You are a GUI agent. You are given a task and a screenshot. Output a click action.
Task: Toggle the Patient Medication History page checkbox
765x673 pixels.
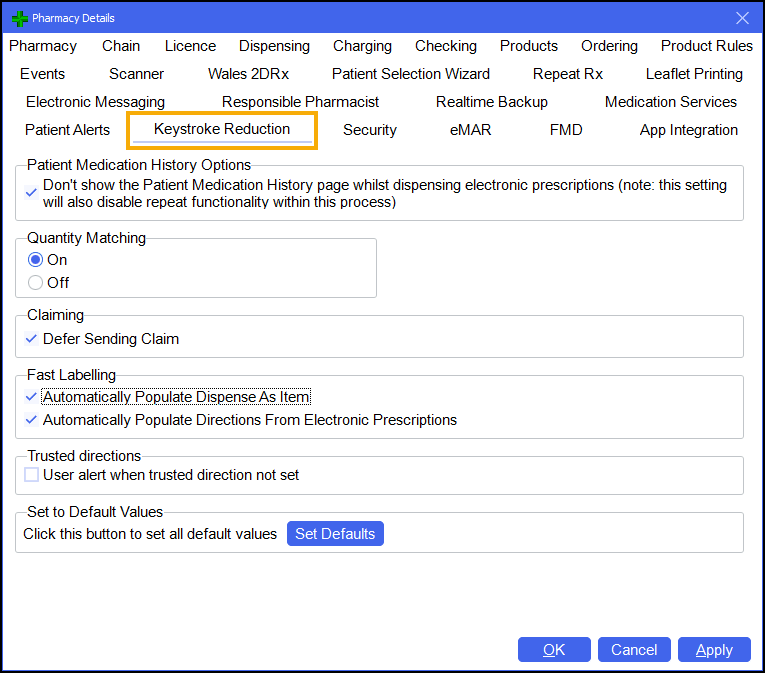click(x=32, y=193)
